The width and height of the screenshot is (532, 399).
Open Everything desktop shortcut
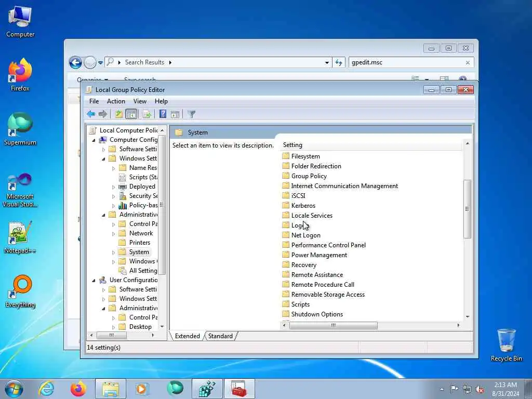pyautogui.click(x=20, y=291)
